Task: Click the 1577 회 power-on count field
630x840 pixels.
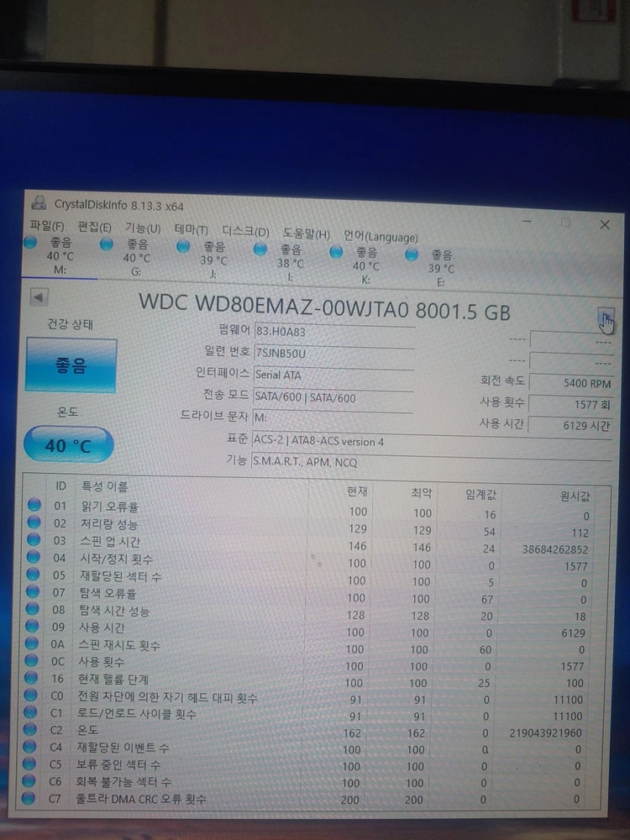Action: tap(570, 405)
